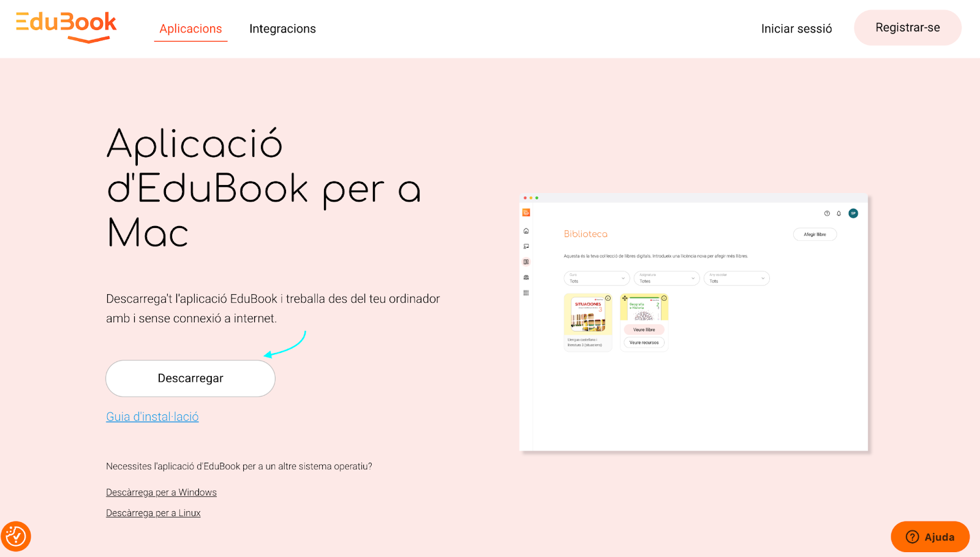This screenshot has height=557, width=980.
Task: Open the Ajuda help widget
Action: (x=930, y=537)
